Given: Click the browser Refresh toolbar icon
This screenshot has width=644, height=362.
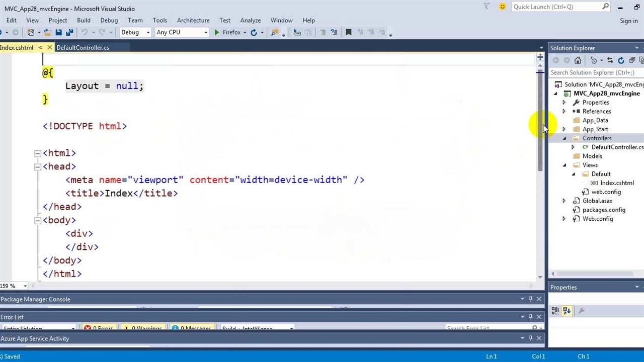Looking at the screenshot, I should tap(254, 32).
